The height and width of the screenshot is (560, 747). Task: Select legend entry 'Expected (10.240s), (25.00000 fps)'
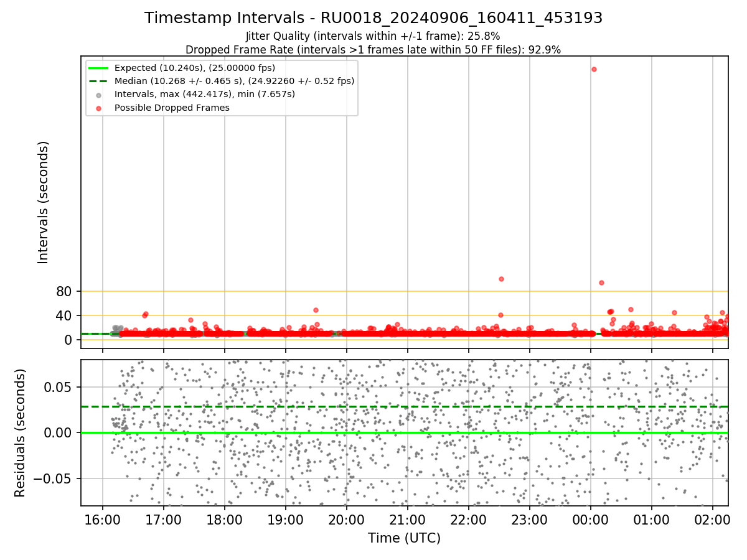(x=195, y=68)
